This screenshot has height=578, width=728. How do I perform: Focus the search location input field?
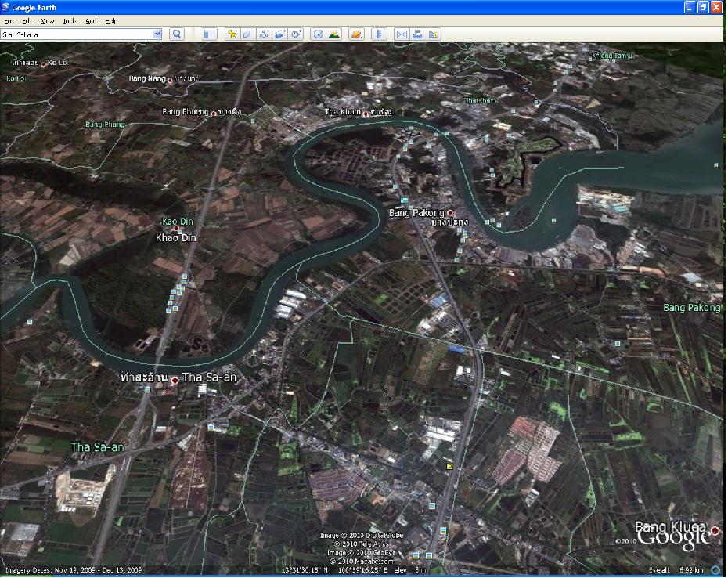[x=77, y=34]
